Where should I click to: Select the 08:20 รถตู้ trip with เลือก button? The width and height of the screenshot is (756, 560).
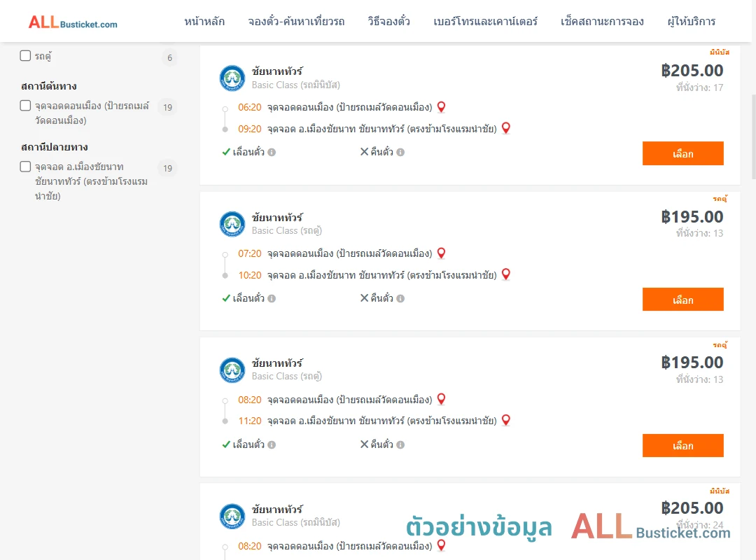point(682,446)
